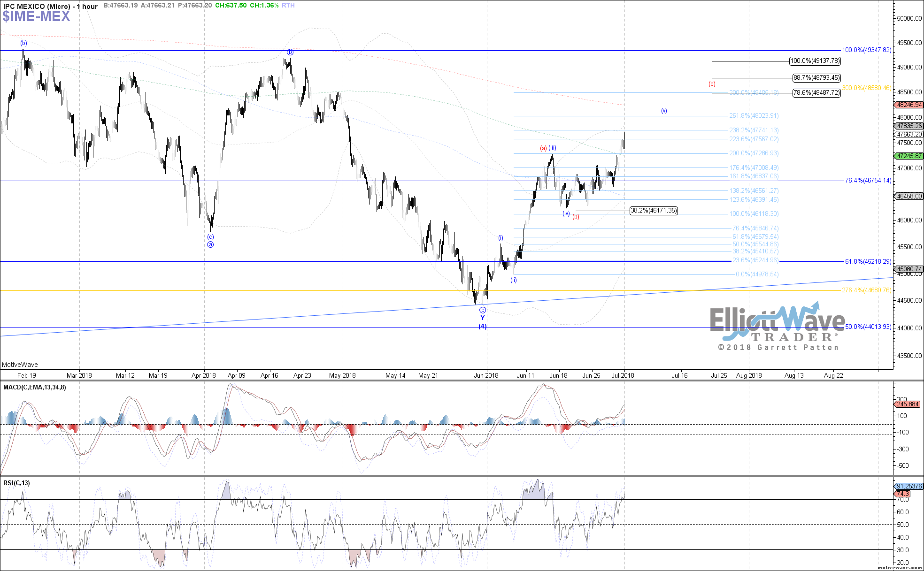Click the $IME-MEX ticker symbol title
The image size is (924, 571).
click(x=36, y=17)
